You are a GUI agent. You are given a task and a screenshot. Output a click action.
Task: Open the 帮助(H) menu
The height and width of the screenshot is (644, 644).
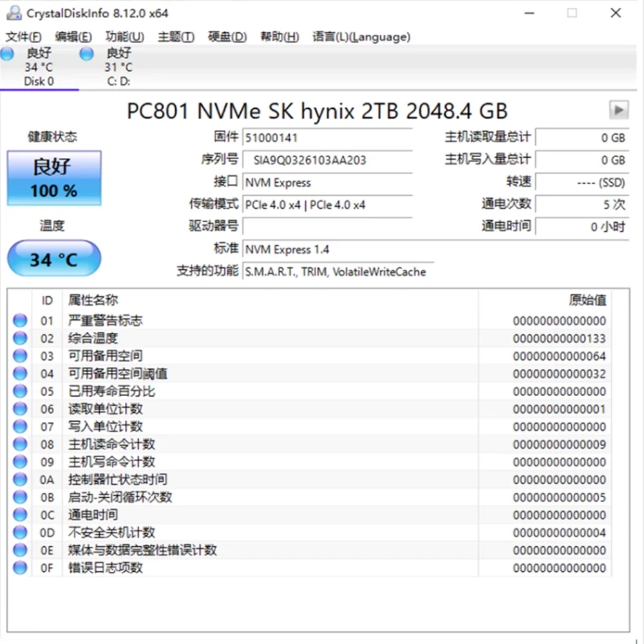(279, 37)
